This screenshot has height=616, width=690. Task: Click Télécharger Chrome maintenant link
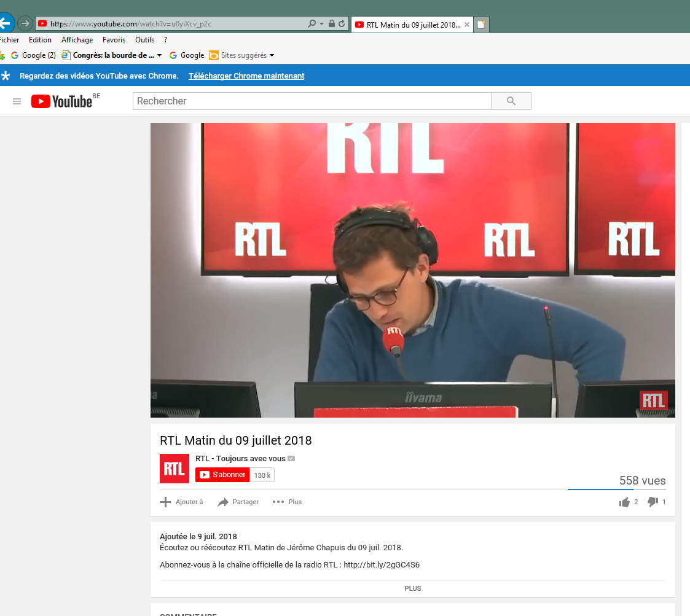(x=246, y=76)
